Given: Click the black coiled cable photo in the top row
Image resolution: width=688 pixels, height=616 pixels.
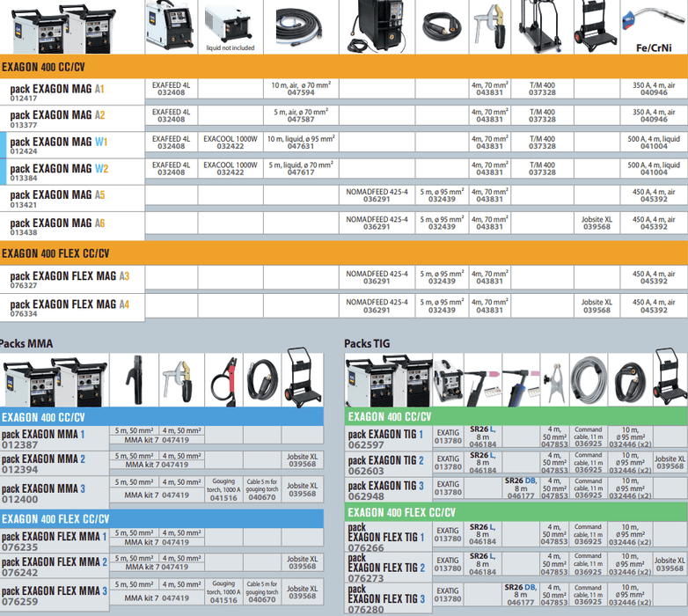Looking at the screenshot, I should click(x=442, y=27).
